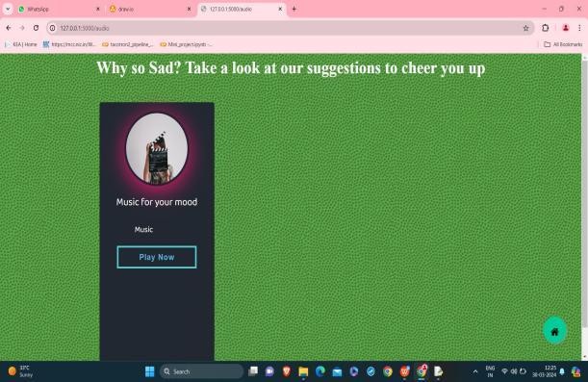
Task: Open the tacotron2_pipeline bookmark folder
Action: tap(128, 44)
